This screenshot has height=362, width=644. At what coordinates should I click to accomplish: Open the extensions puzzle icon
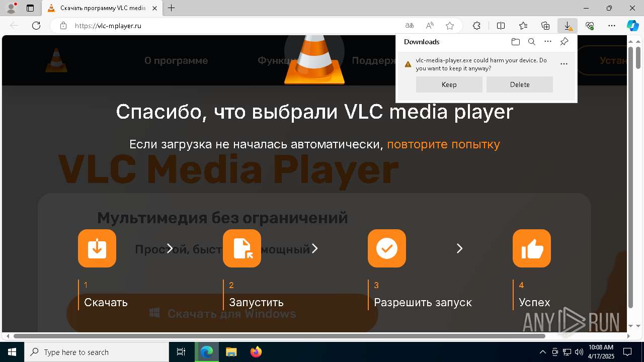point(476,26)
